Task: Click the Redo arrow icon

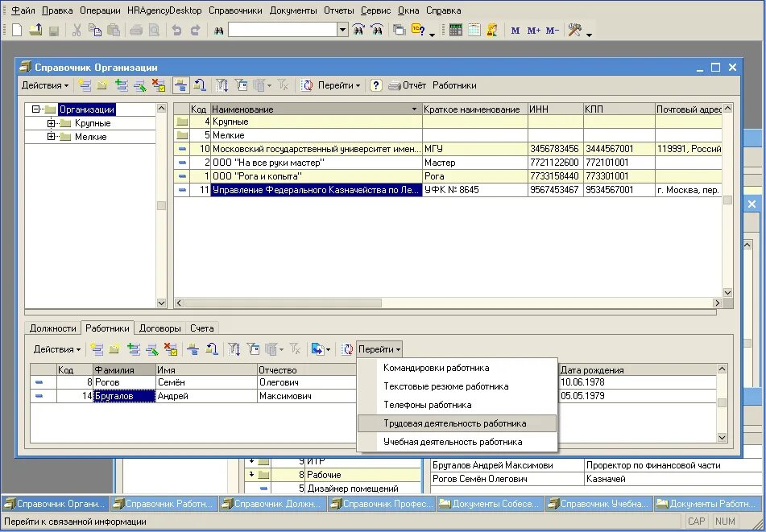Action: click(x=196, y=31)
